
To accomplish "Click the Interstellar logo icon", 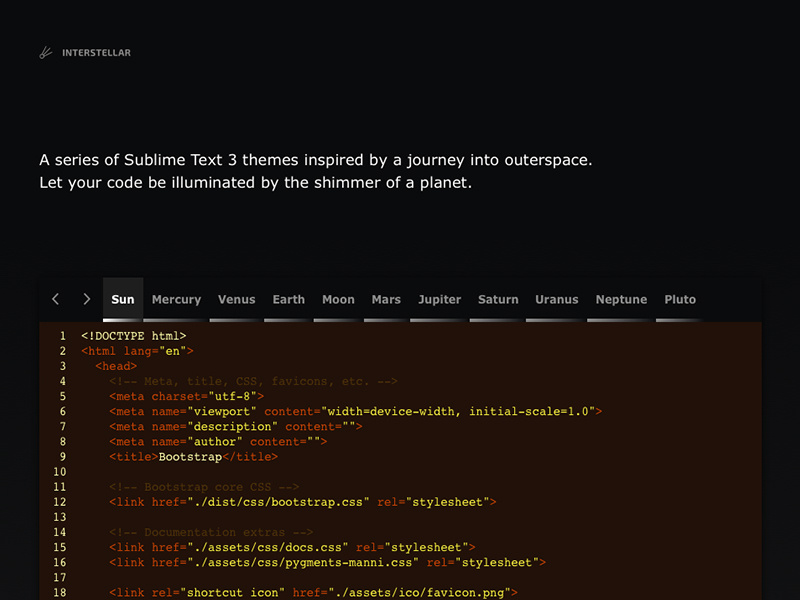I will pyautogui.click(x=45, y=53).
